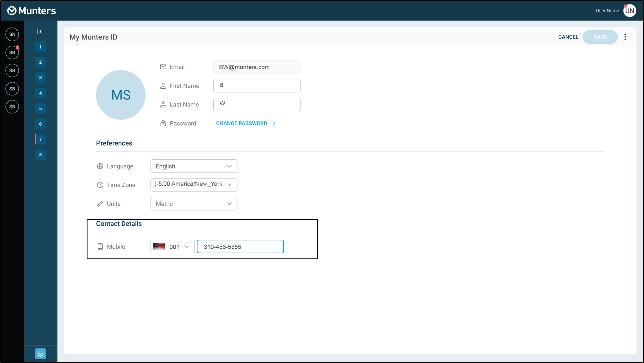This screenshot has width=644, height=363.
Task: Open the SB site with bell alert
Action: click(x=12, y=53)
